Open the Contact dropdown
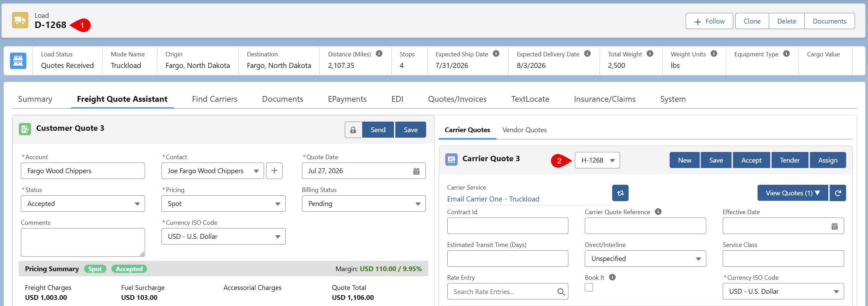Viewport: 868px width, 306px height. click(x=212, y=171)
